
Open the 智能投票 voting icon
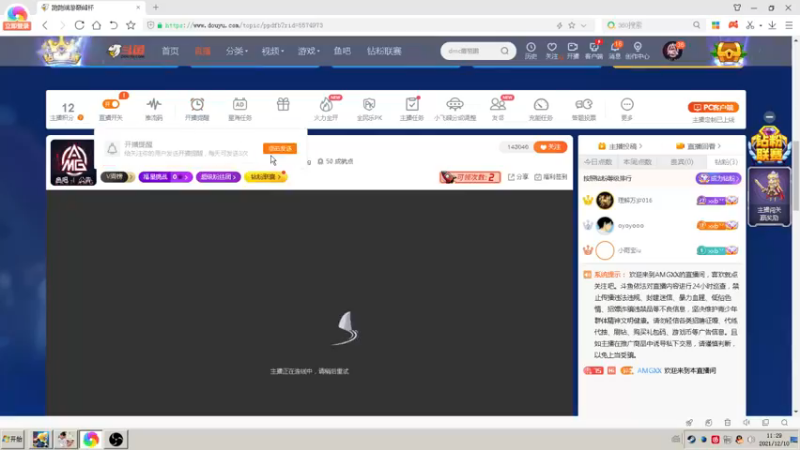(584, 105)
